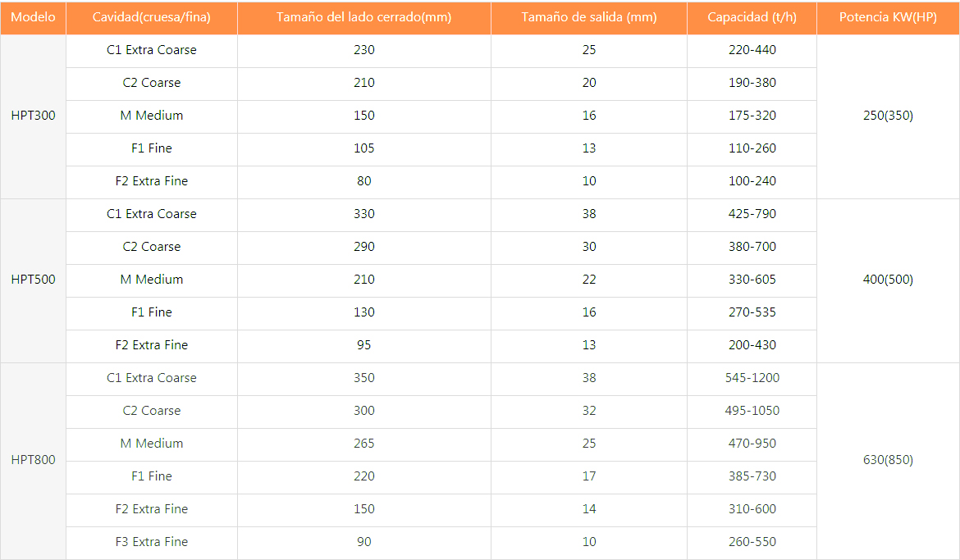
Task: Select the HPT500 model cell
Action: [34, 280]
